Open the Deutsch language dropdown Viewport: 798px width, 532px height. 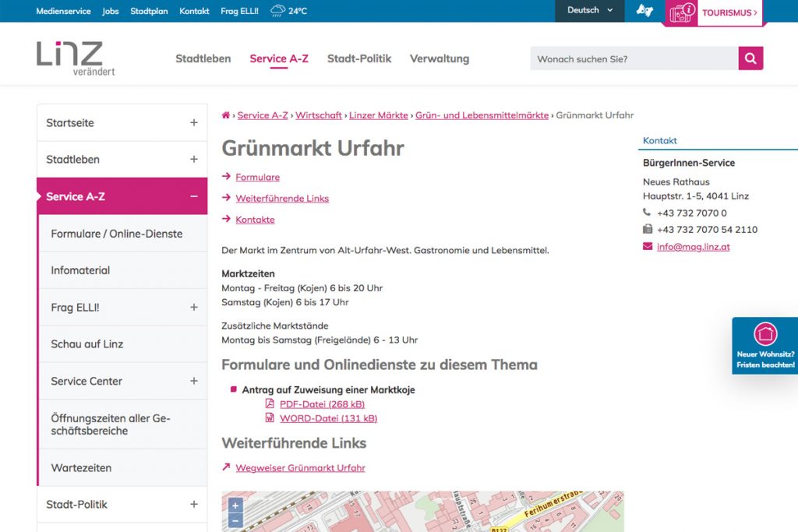click(x=590, y=11)
